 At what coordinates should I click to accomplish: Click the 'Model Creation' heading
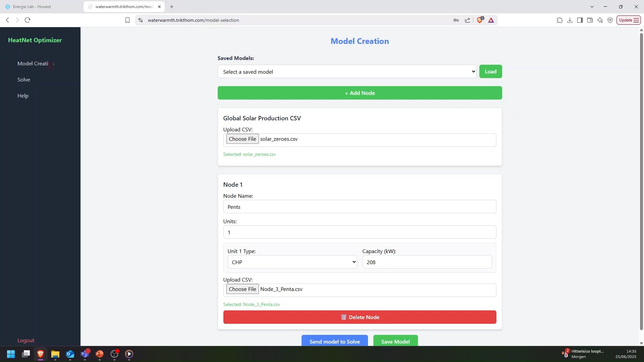coord(360,41)
